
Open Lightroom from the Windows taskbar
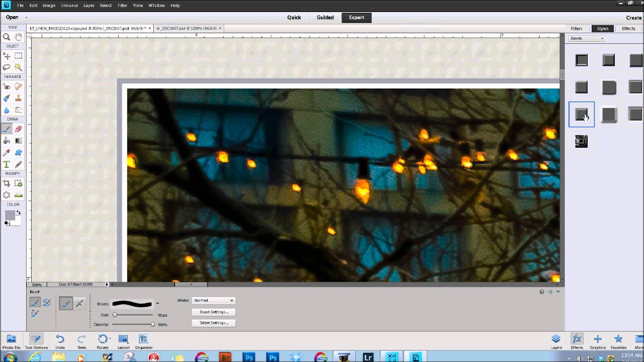(368, 357)
